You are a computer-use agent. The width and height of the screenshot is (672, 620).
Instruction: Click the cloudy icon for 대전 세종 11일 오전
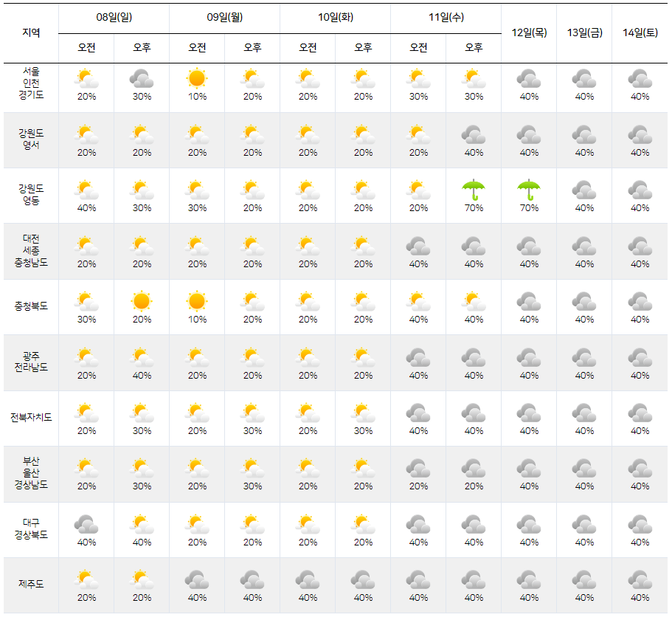pos(418,246)
